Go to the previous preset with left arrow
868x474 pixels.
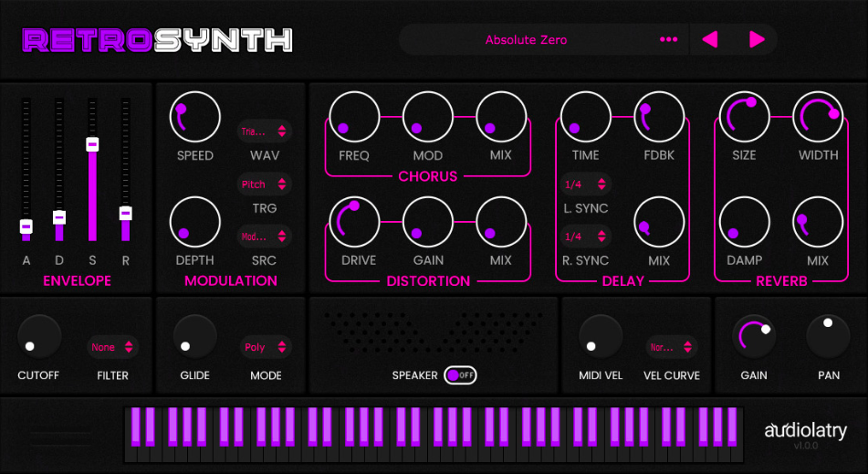point(710,39)
